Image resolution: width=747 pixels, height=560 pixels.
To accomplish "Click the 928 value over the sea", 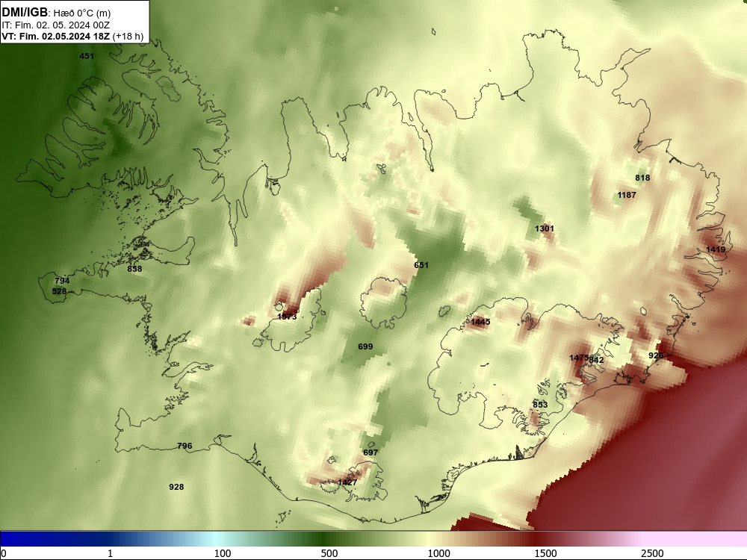I will [x=176, y=487].
